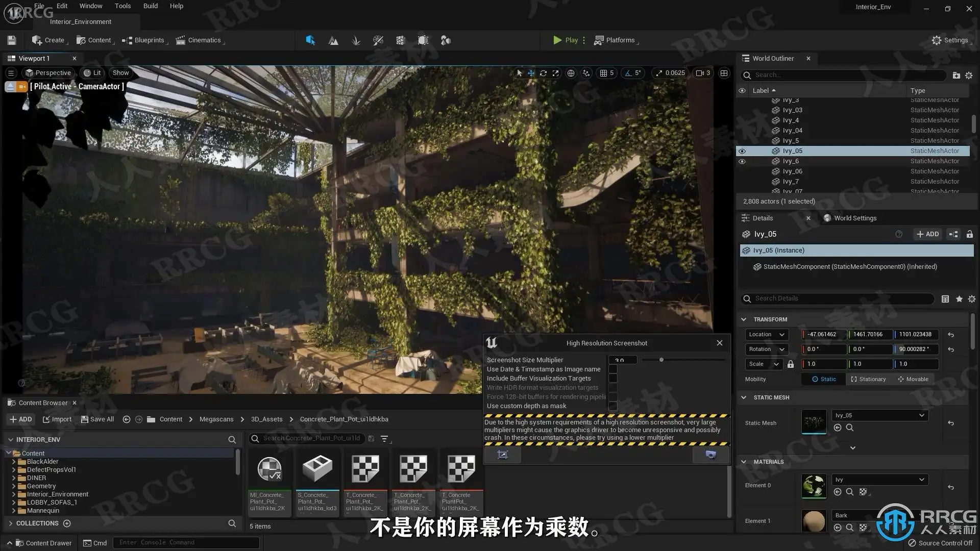Open the Tools menu

click(122, 6)
